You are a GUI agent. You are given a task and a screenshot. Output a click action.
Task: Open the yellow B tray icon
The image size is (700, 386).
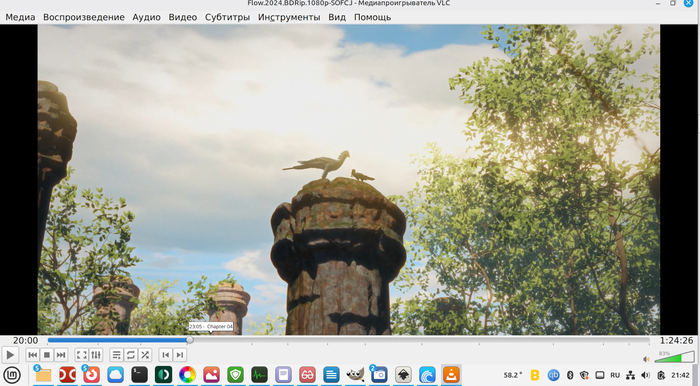[534, 375]
